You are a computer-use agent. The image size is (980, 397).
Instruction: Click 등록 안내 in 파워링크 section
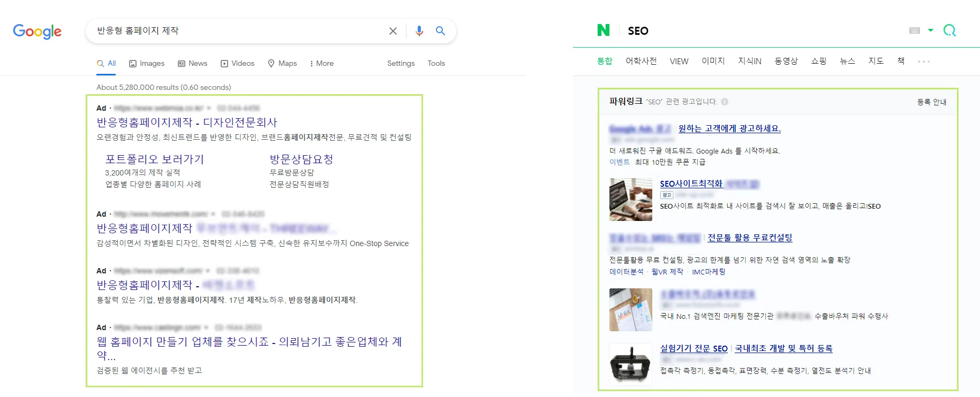point(931,102)
